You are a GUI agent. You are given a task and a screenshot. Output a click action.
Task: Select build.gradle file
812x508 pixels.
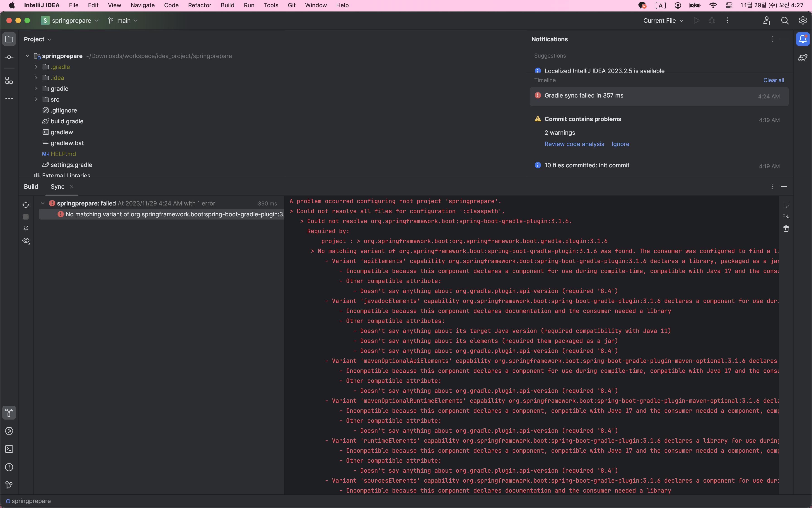pos(67,121)
